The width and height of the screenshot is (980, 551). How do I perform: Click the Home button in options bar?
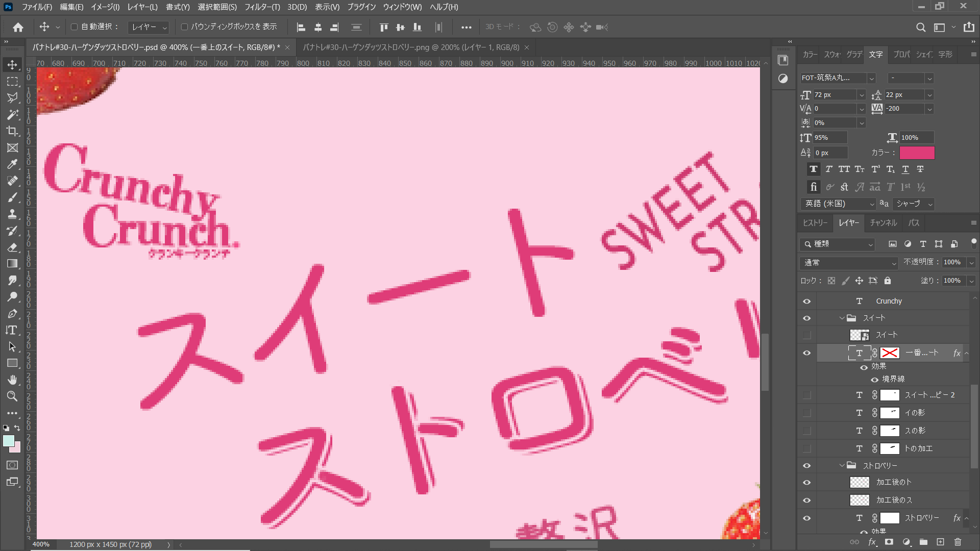coord(18,27)
